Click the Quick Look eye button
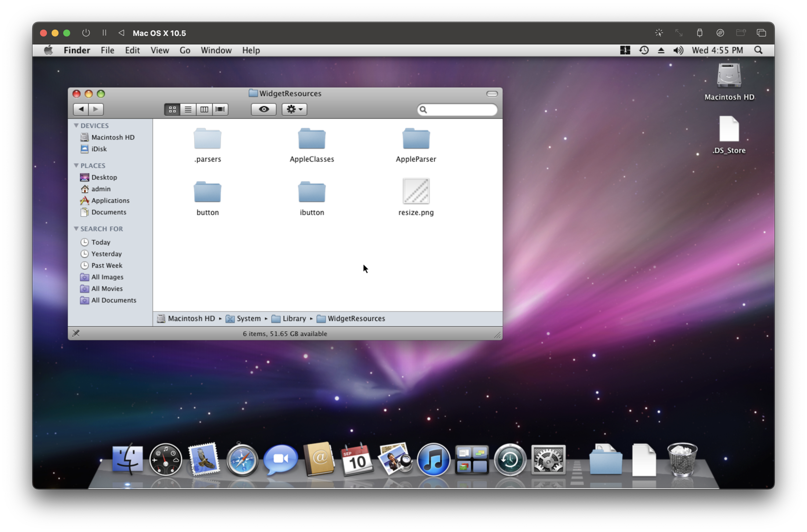 tap(264, 109)
